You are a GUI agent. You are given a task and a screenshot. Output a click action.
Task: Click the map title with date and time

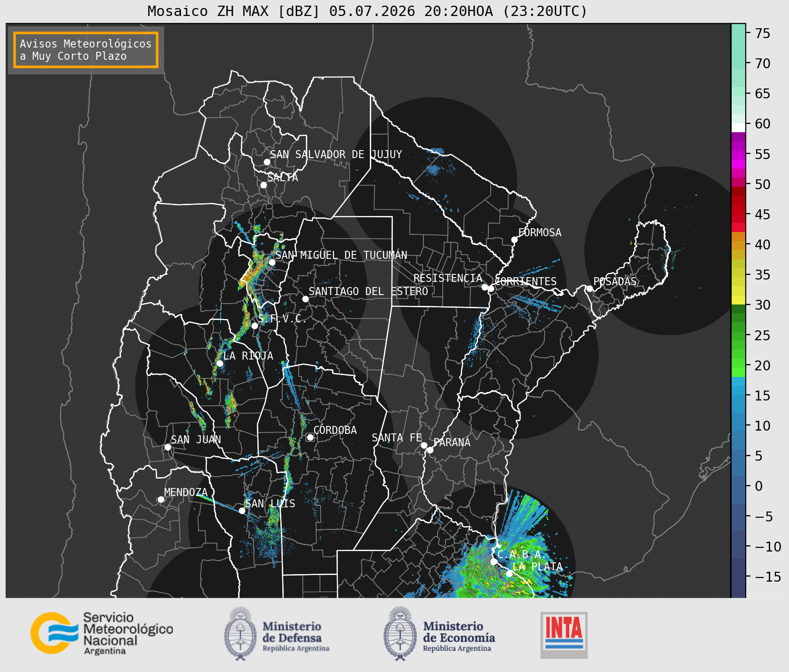[x=367, y=11]
